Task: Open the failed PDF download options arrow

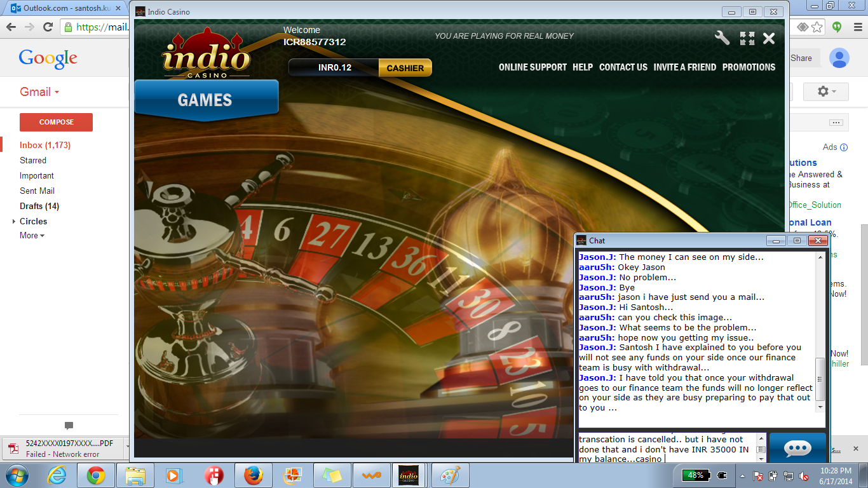Action: click(x=128, y=447)
